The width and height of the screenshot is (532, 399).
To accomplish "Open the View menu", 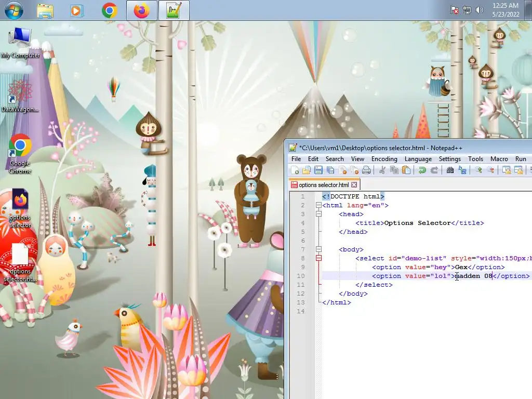I will [357, 159].
